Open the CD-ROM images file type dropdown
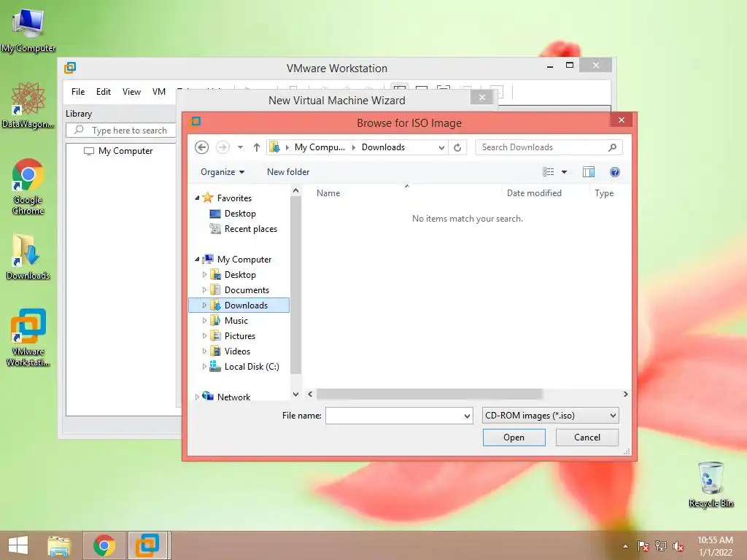Screen dimensions: 747x560 (550, 416)
